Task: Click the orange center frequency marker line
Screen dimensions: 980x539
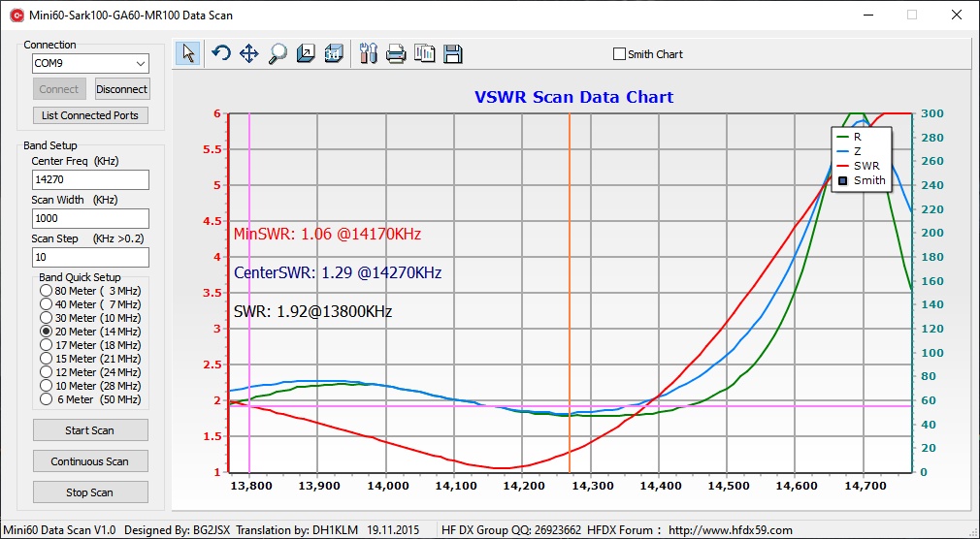Action: pos(570,293)
